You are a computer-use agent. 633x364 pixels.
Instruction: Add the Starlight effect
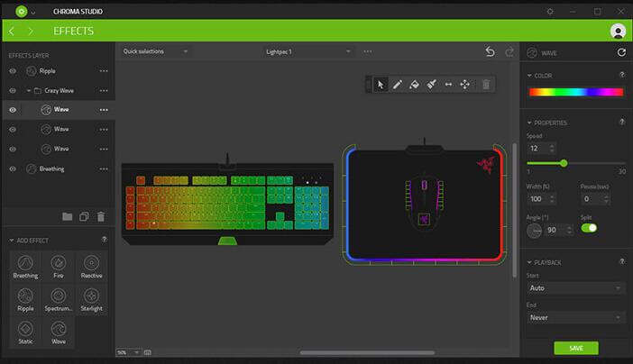pos(91,299)
